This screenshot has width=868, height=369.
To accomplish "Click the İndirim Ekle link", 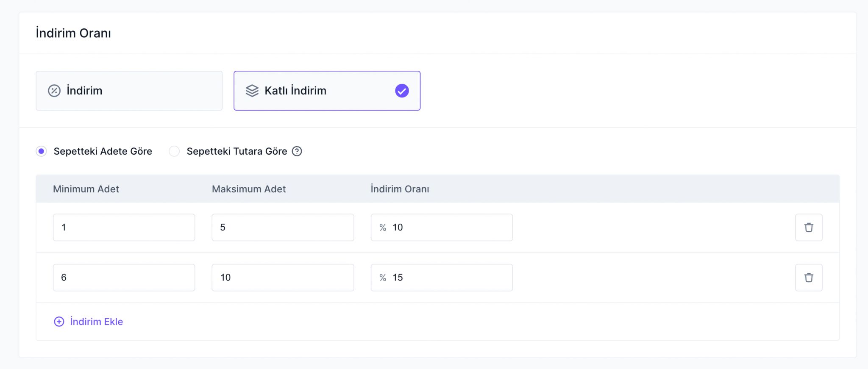I will click(96, 322).
